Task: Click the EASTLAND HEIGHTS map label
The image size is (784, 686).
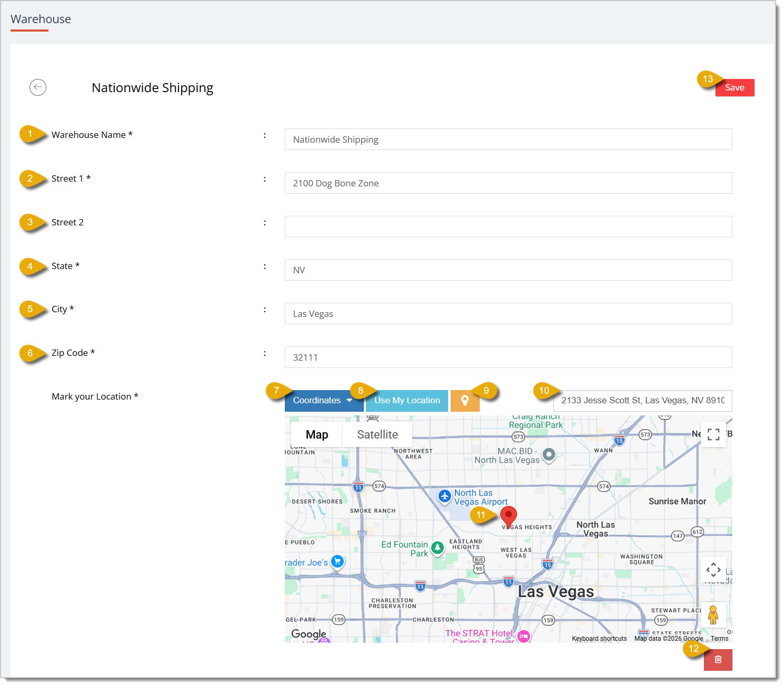Action: 465,544
